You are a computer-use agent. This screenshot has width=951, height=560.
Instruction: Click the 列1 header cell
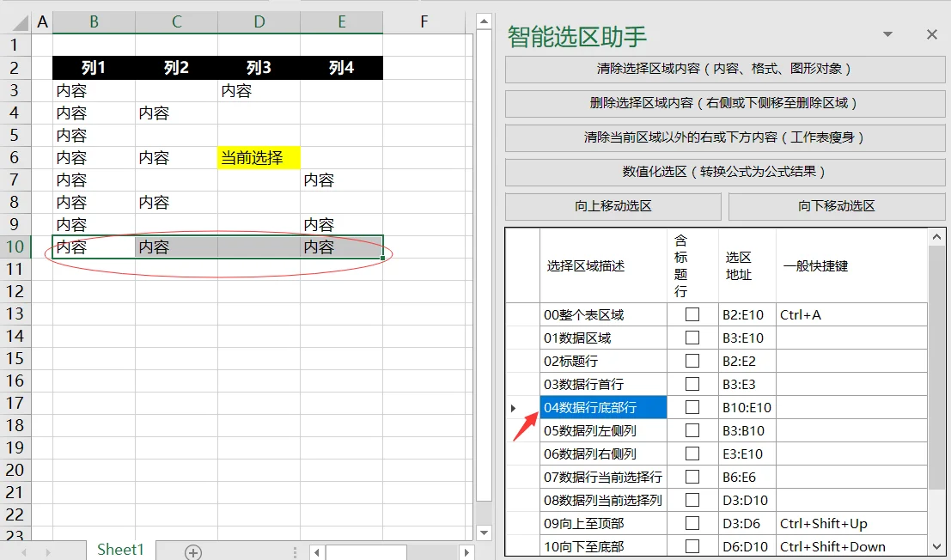coord(94,68)
